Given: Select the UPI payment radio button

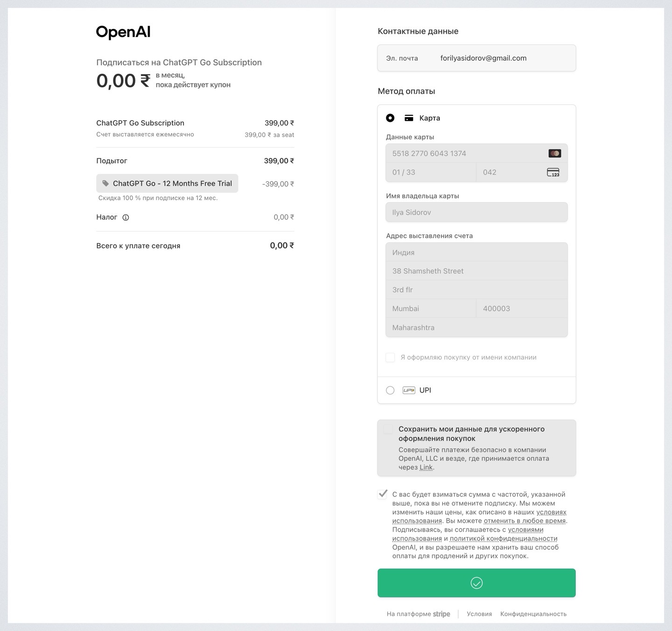Looking at the screenshot, I should pos(390,390).
